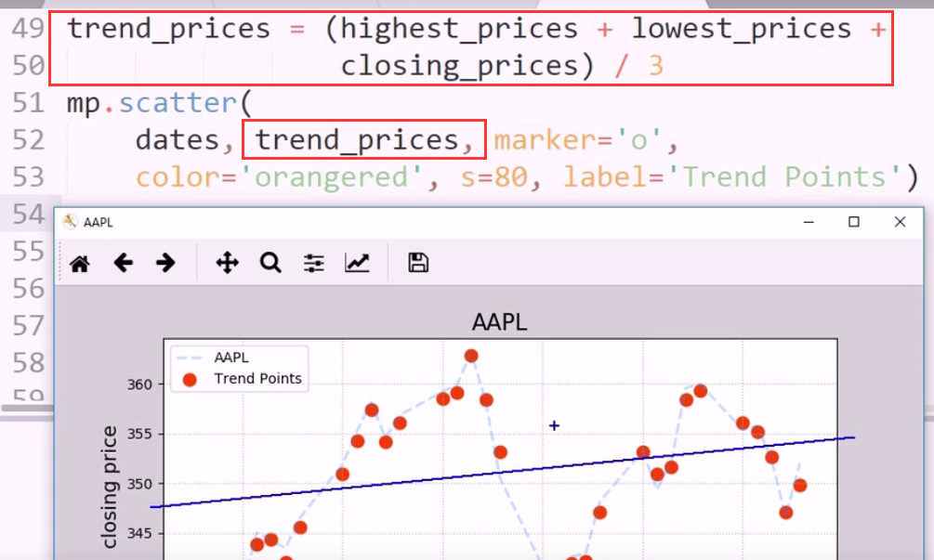Open Configure subplots sliders icon
Image resolution: width=934 pixels, height=560 pixels.
click(x=314, y=263)
